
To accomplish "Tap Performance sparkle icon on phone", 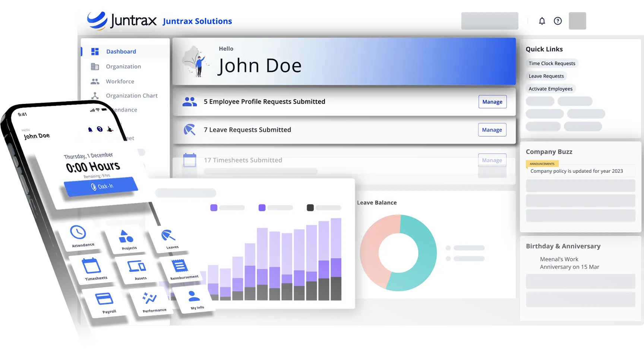I will 149,298.
